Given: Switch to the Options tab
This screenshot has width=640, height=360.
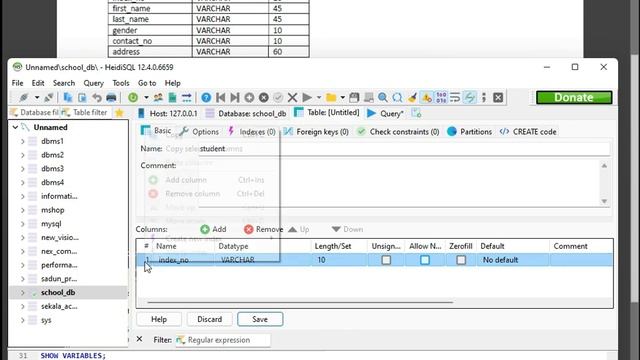Looking at the screenshot, I should 200,132.
